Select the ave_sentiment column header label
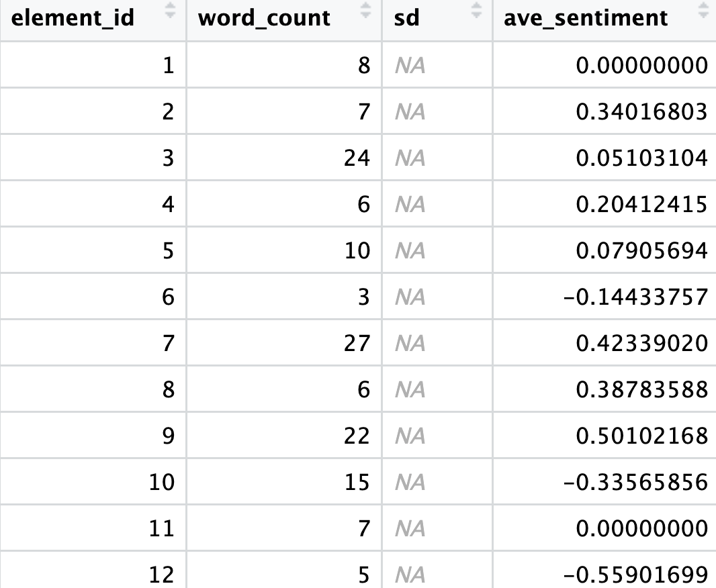This screenshot has width=716, height=588. tap(586, 18)
